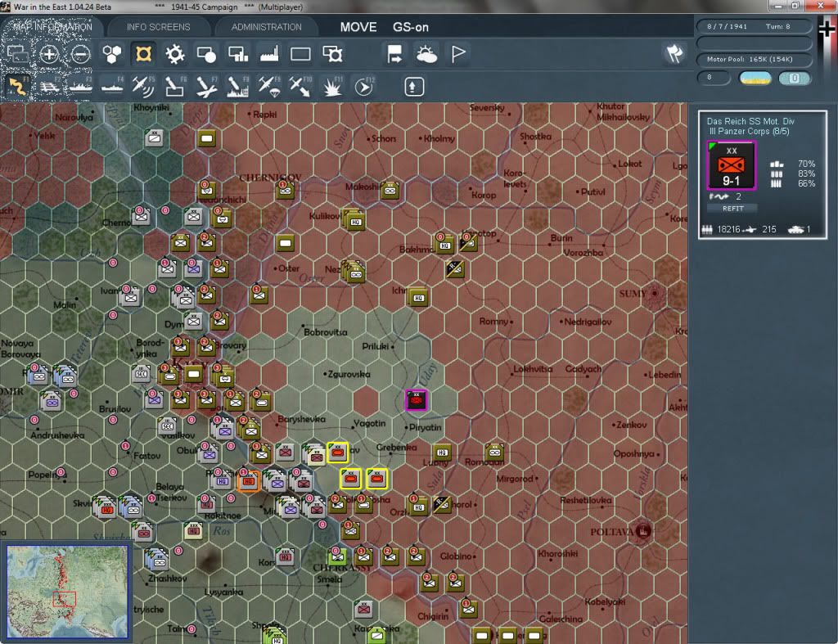Toggle REFIT for Das Reich division

tap(732, 209)
